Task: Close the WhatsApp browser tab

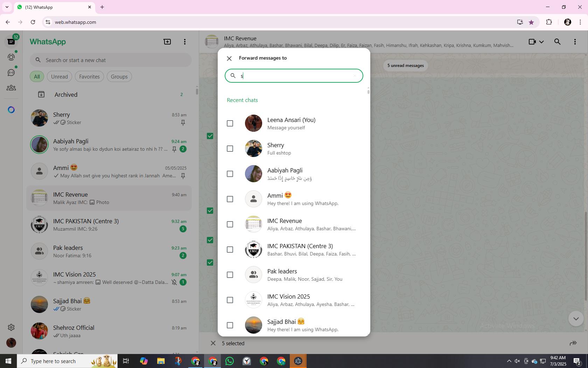Action: pos(90,7)
